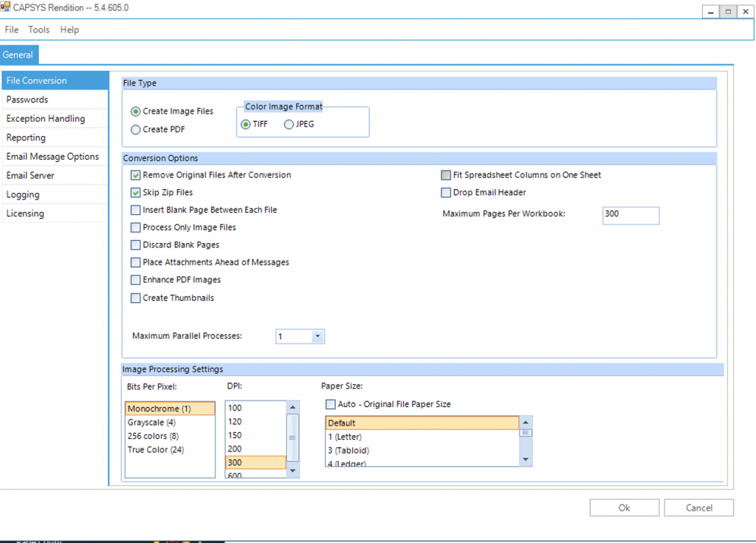
Task: Open the Exception Handling section
Action: point(55,118)
